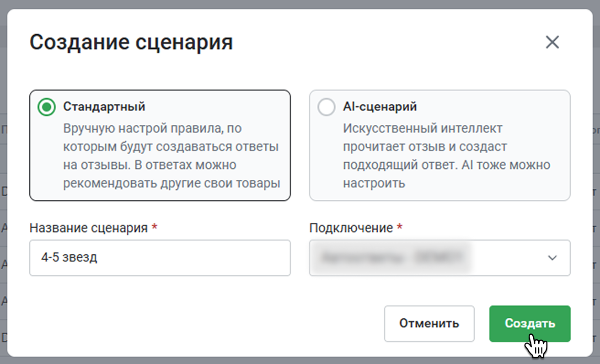Select the Стандартный radio button
Screen dimensions: 600x364
pyautogui.click(x=46, y=107)
